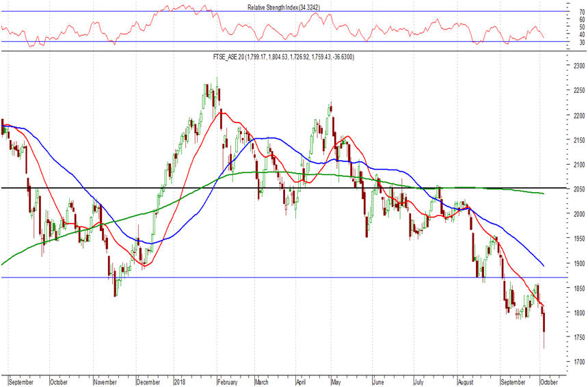
Task: Click the RSI 30 axis label
Action: [x=582, y=43]
